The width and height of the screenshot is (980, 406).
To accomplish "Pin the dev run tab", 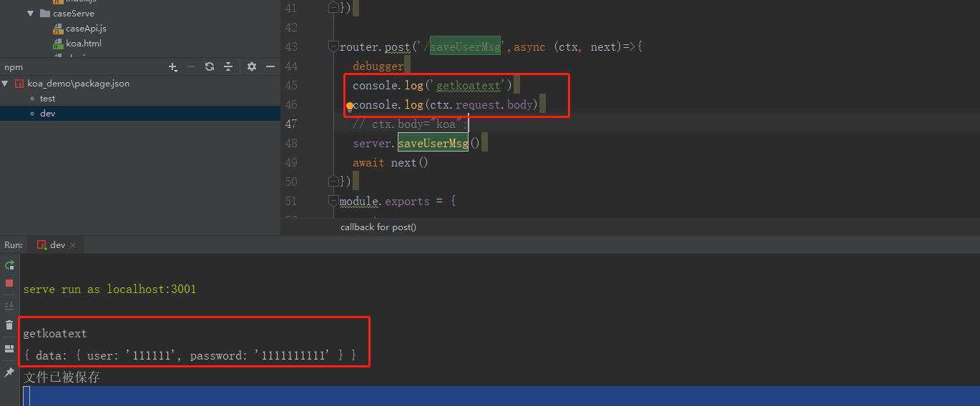I will click(x=9, y=372).
